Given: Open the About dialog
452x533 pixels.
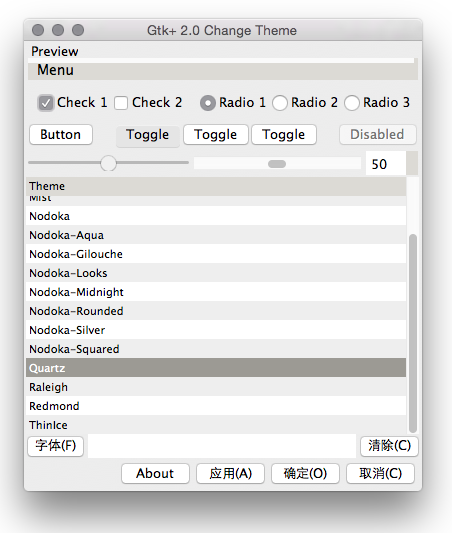Looking at the screenshot, I should (155, 474).
